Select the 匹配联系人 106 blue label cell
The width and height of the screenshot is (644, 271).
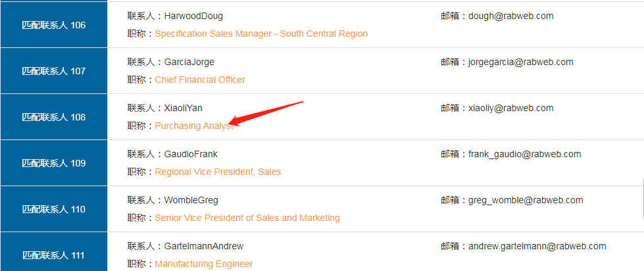coord(54,25)
